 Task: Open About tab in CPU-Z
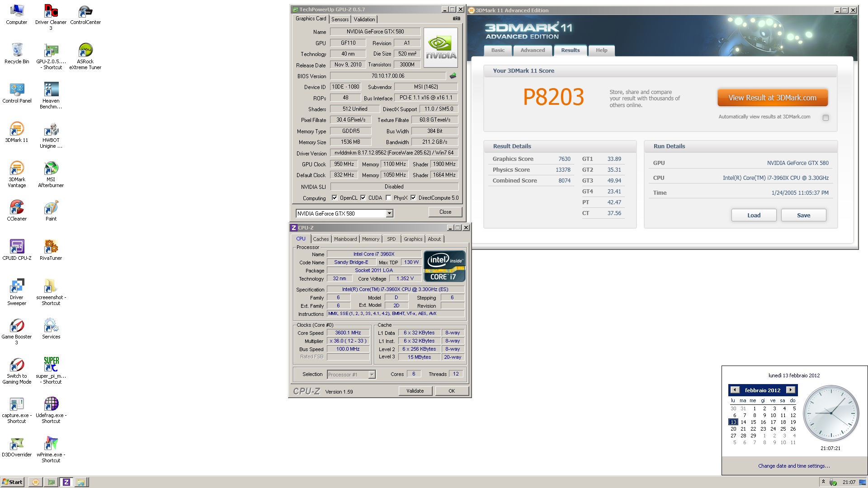pos(434,239)
